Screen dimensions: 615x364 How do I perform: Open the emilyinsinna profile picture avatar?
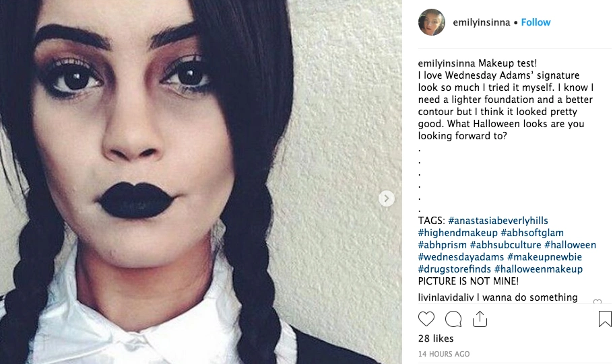431,22
